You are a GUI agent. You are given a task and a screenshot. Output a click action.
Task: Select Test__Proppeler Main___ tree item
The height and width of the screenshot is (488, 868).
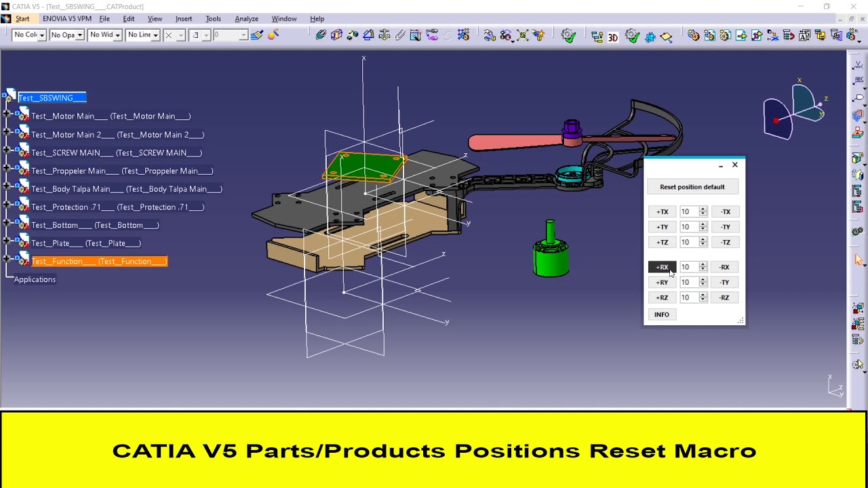point(122,171)
